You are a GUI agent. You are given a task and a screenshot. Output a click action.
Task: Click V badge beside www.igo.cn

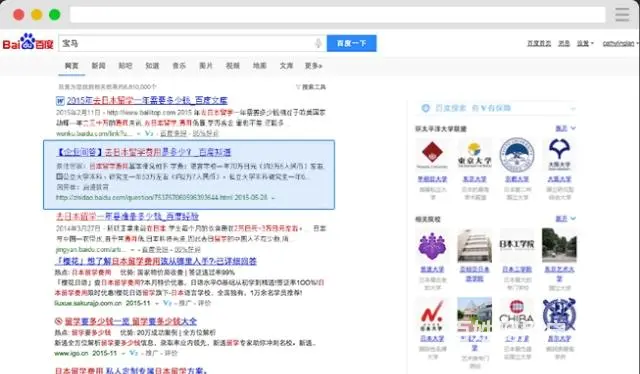click(x=133, y=353)
